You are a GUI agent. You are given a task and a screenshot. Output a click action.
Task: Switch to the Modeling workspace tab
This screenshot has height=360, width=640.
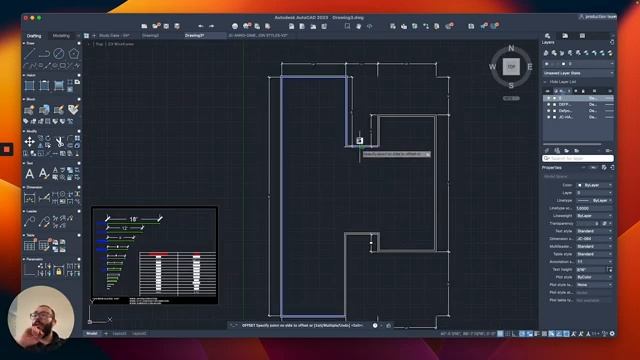pos(61,36)
